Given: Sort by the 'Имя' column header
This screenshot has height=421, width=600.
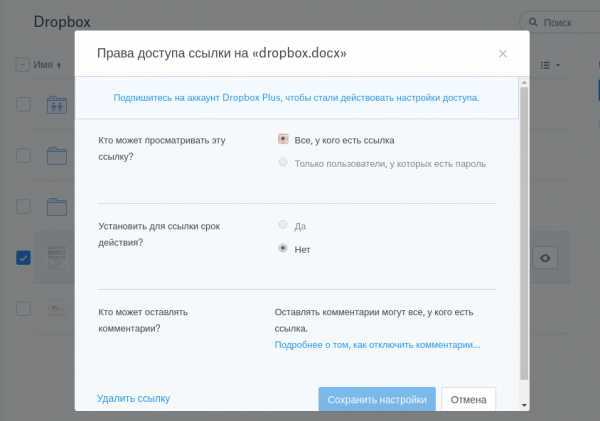Looking at the screenshot, I should pos(47,65).
